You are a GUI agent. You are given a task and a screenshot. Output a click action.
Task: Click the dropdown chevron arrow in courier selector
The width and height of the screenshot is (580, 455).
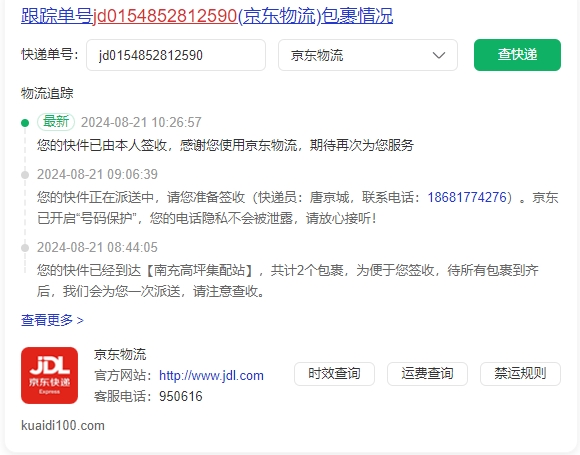pos(439,55)
